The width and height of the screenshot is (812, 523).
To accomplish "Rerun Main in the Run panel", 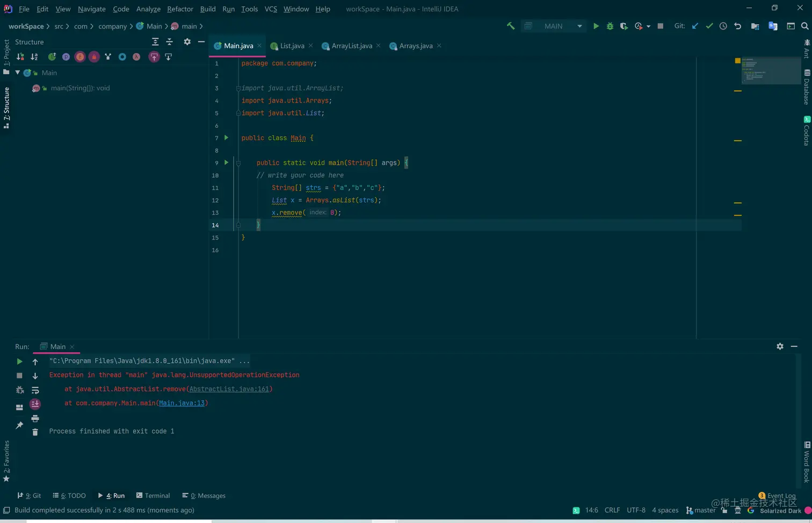I will pyautogui.click(x=19, y=361).
